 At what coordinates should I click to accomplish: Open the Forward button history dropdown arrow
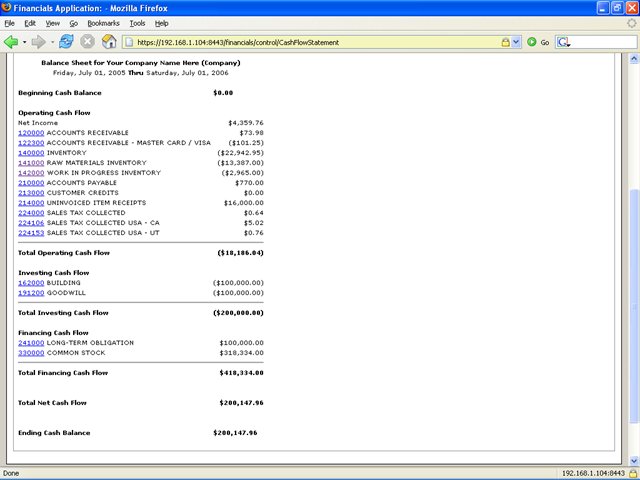point(50,42)
